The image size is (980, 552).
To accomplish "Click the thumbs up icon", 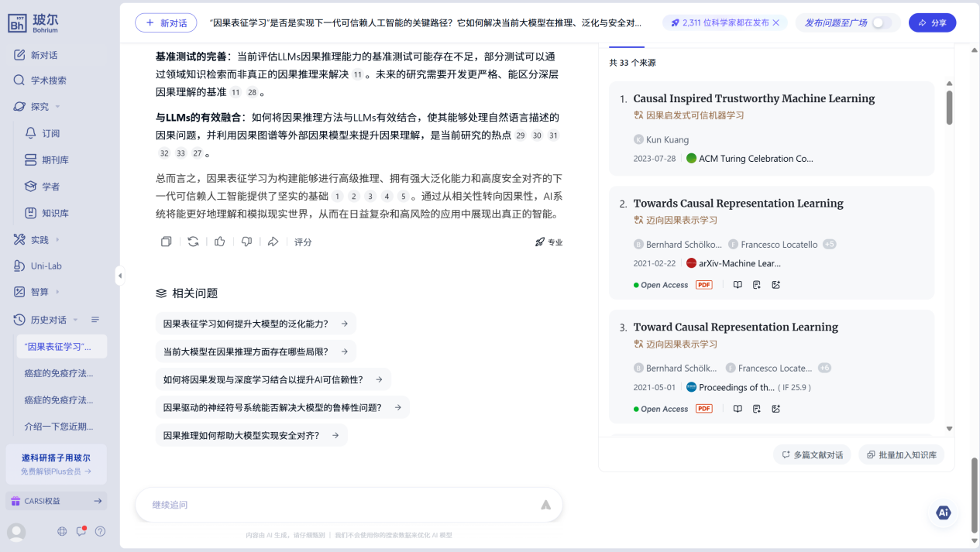I will tap(220, 242).
